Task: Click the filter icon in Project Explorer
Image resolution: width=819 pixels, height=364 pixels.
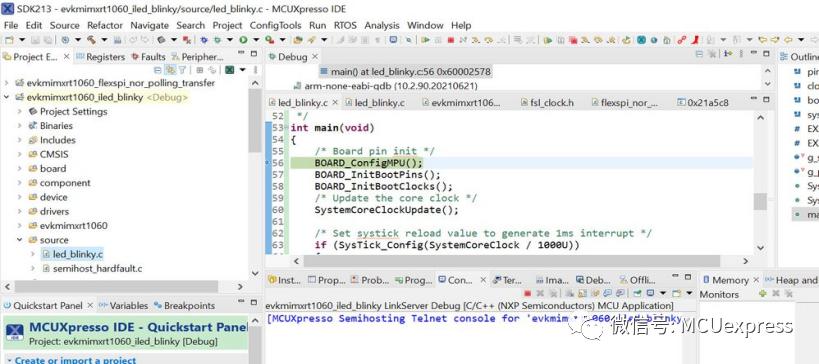Action: coord(182,70)
